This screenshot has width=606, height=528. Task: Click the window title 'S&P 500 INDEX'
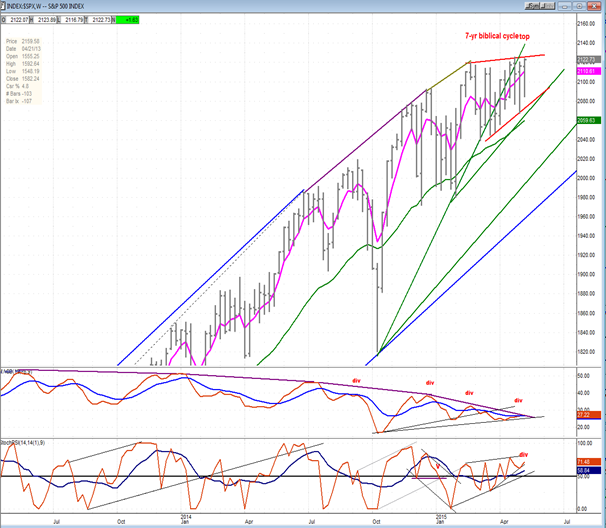click(66, 6)
